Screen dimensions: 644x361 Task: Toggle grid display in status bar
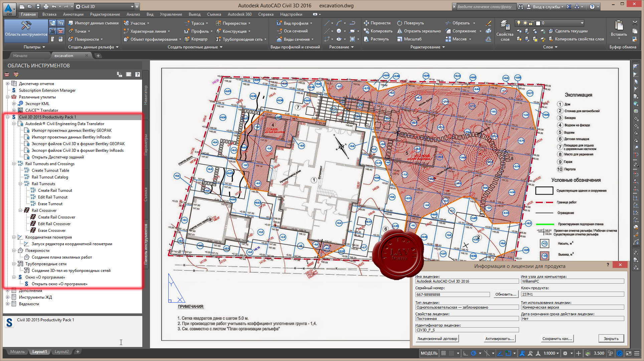pyautogui.click(x=444, y=353)
